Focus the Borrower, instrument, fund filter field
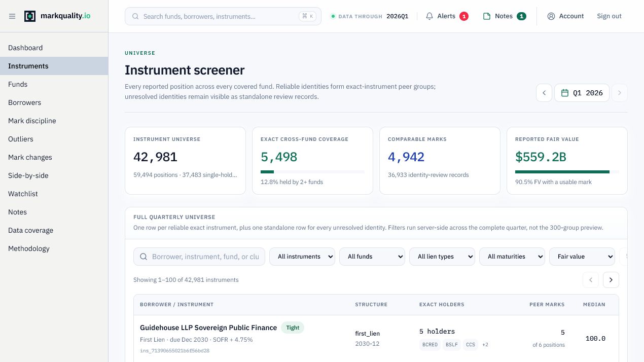The height and width of the screenshot is (362, 644). point(199,257)
